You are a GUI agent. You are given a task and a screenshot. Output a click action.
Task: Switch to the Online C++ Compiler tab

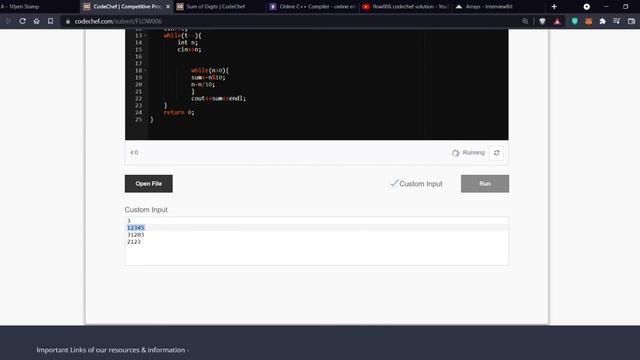coord(312,7)
